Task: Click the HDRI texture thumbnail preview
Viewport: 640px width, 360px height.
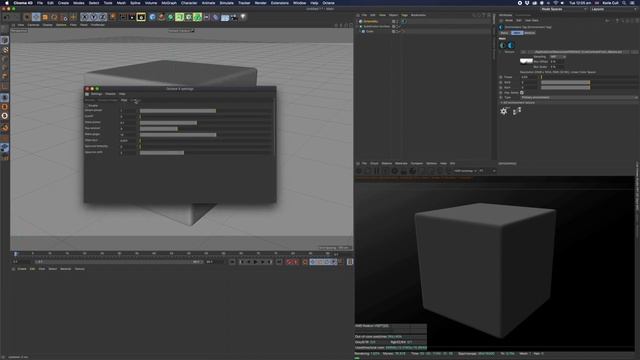Action: tap(526, 61)
